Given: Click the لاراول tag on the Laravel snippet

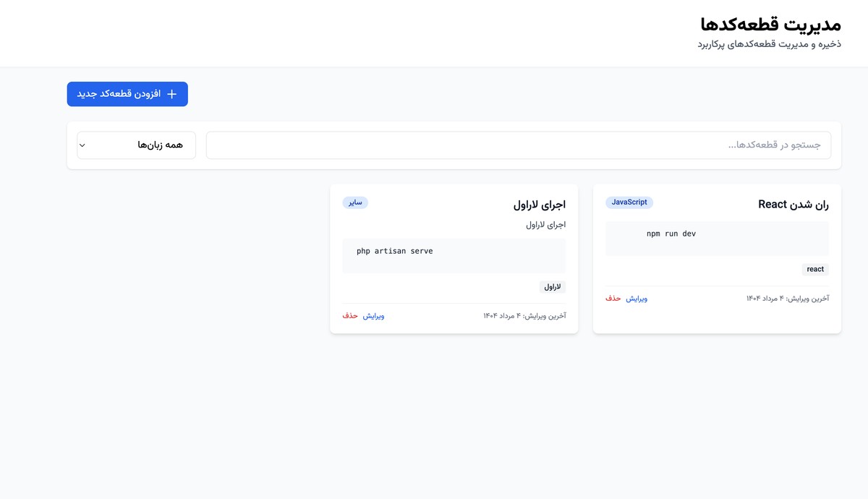Looking at the screenshot, I should [x=553, y=286].
